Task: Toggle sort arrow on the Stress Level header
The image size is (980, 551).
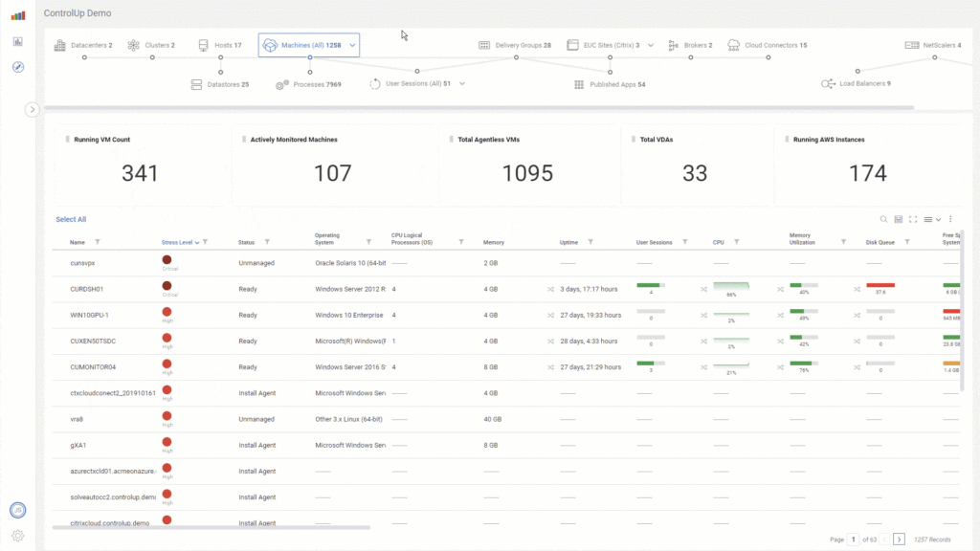Action: pyautogui.click(x=197, y=242)
